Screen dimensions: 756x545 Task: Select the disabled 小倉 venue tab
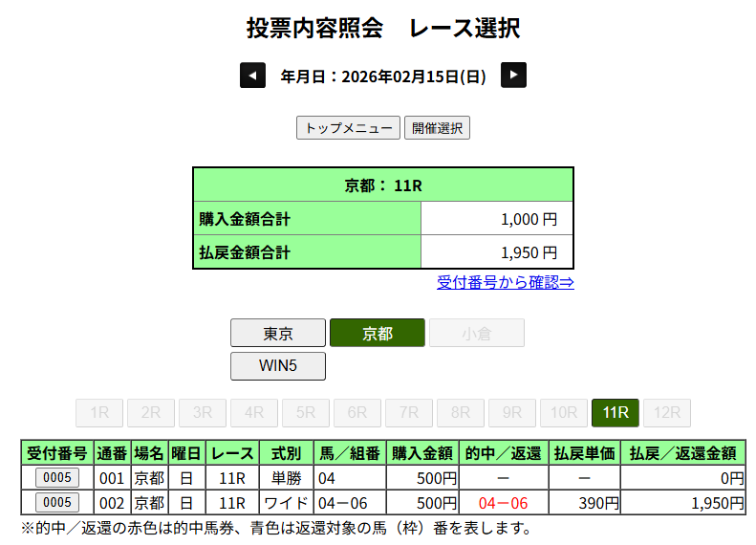point(476,334)
